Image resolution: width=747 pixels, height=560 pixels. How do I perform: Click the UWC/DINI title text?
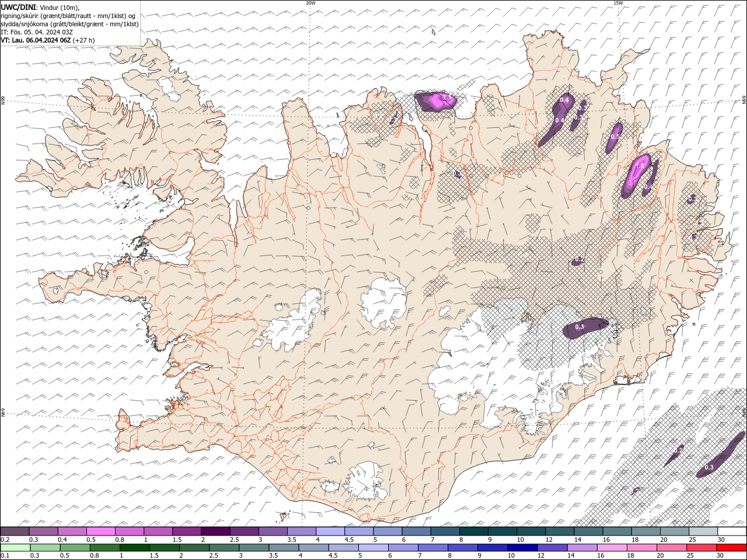click(x=18, y=7)
